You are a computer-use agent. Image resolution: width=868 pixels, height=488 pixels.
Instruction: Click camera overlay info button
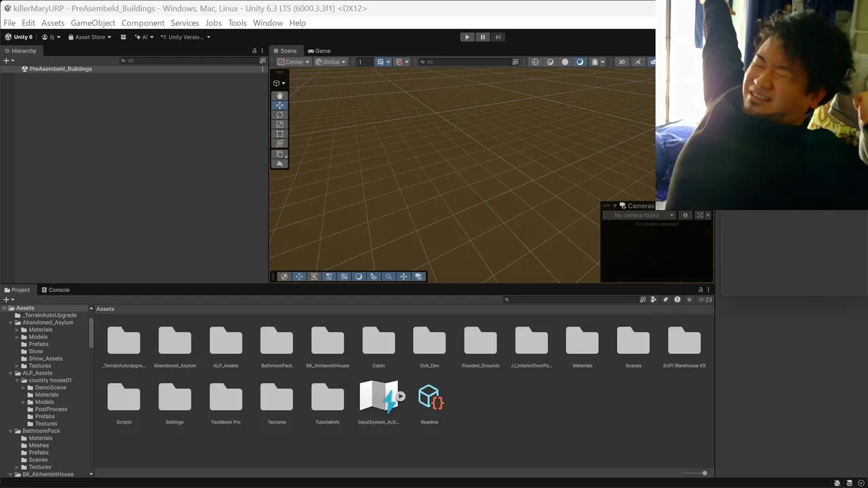click(685, 215)
